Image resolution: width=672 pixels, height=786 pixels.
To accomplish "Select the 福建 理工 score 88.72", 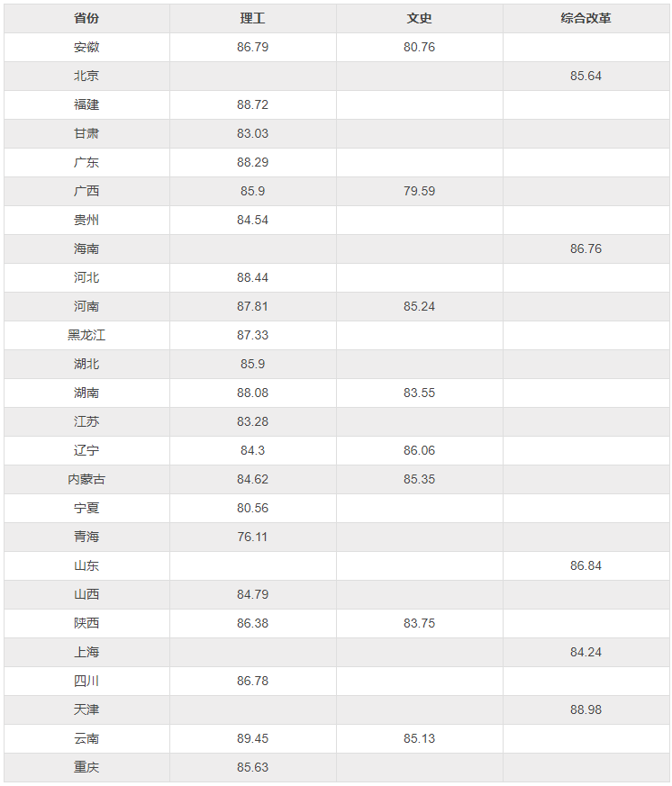I will [252, 104].
